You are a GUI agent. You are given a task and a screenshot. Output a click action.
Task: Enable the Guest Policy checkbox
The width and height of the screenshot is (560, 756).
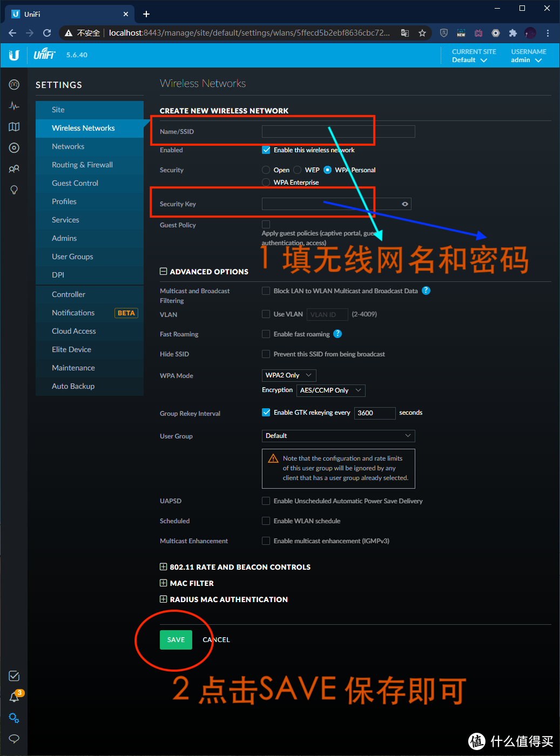[266, 224]
